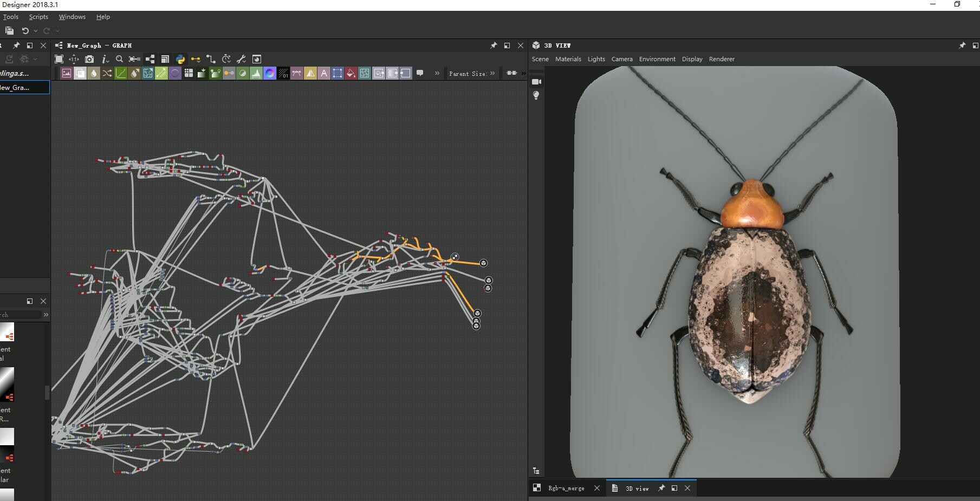Expand the Parent Size options
Viewport: 980px width, 501px height.
tap(492, 74)
